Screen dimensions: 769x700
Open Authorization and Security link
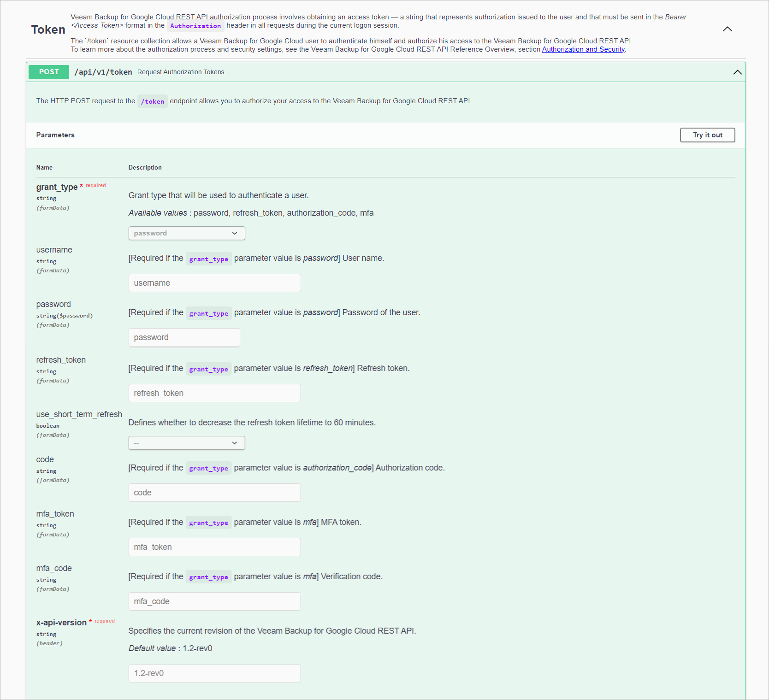(x=583, y=49)
